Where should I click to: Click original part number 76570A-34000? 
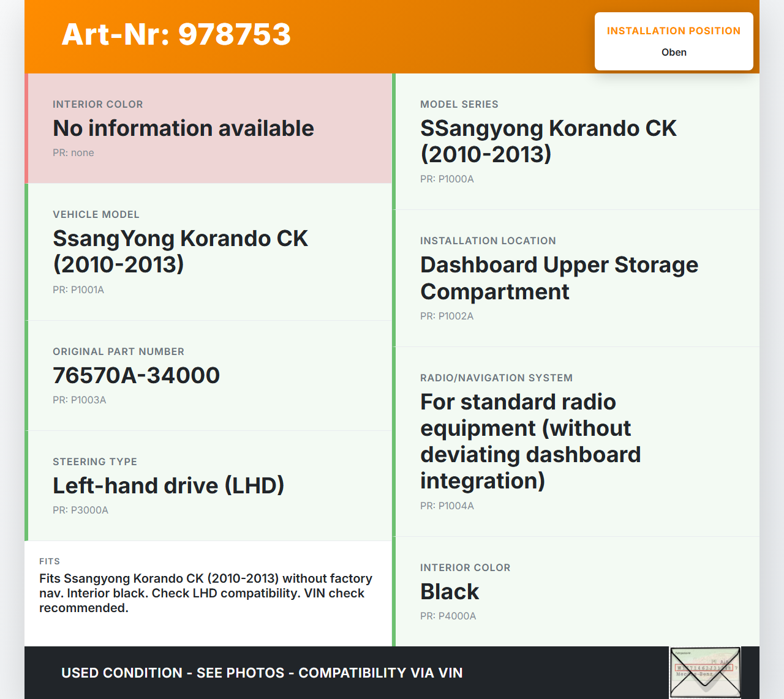tap(136, 375)
